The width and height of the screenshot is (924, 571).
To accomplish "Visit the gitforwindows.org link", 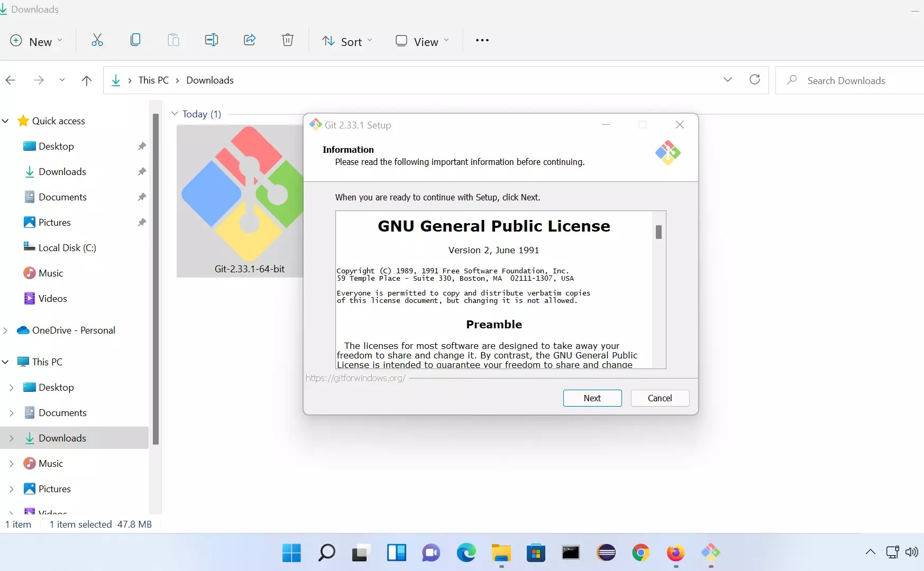I will [355, 378].
